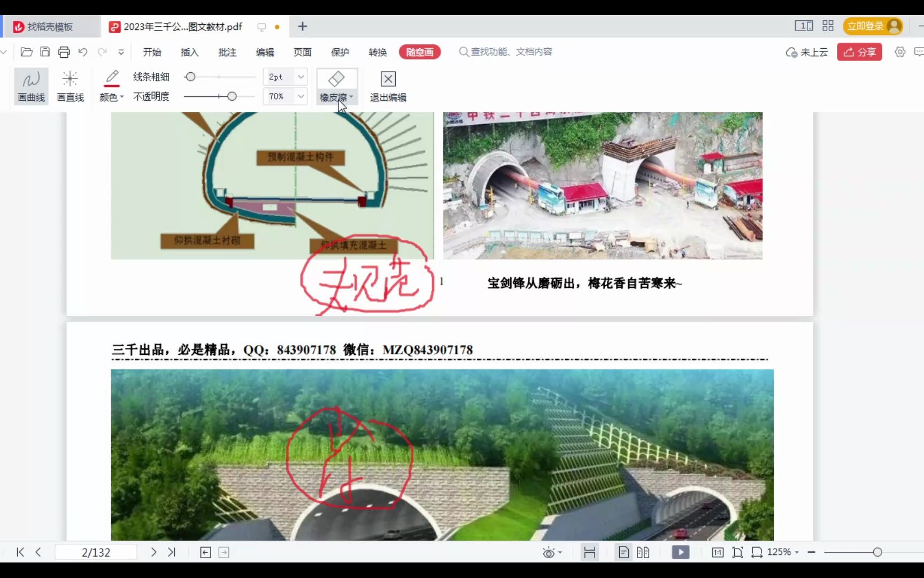924x578 pixels.
Task: Select the 画直线 straight line tool
Action: [x=70, y=86]
